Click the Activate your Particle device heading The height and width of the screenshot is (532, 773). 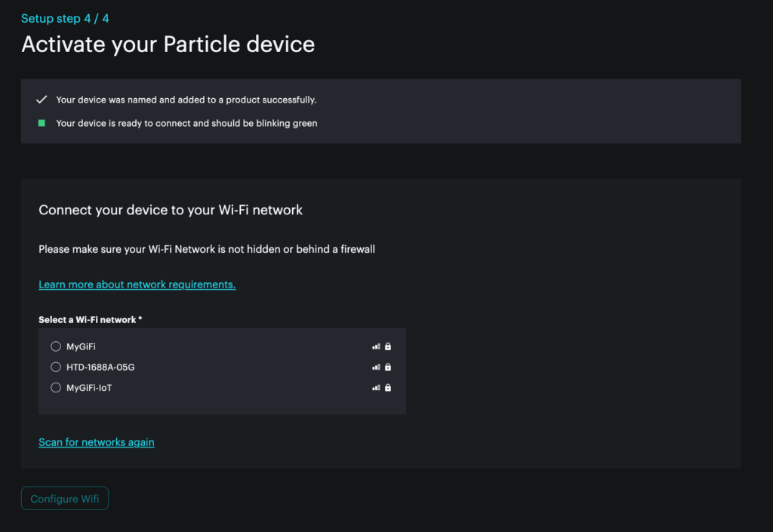(168, 44)
